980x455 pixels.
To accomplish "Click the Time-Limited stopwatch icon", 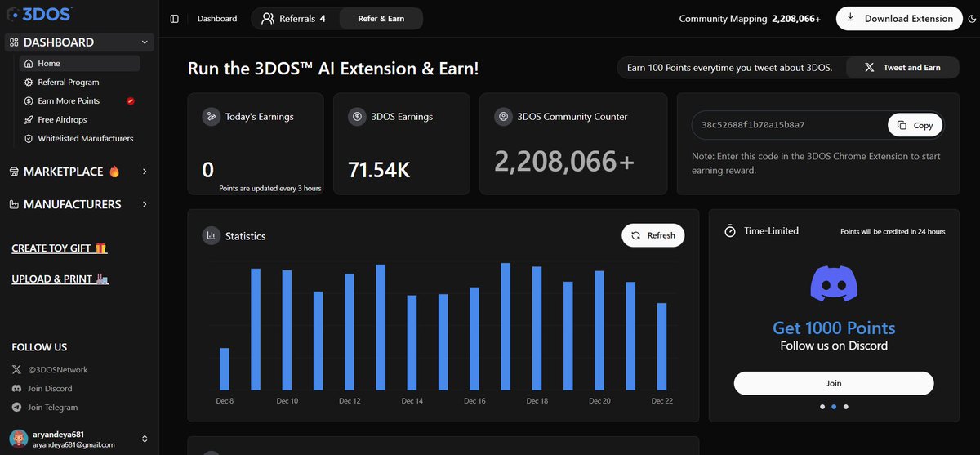I will click(x=730, y=231).
